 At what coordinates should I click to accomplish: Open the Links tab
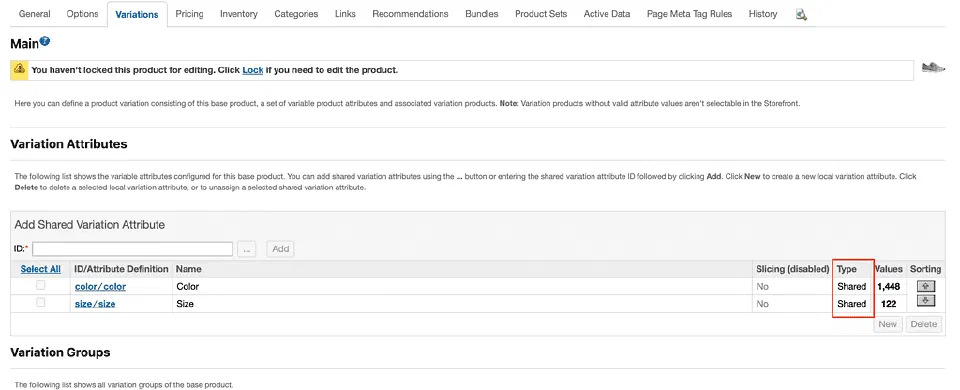345,13
